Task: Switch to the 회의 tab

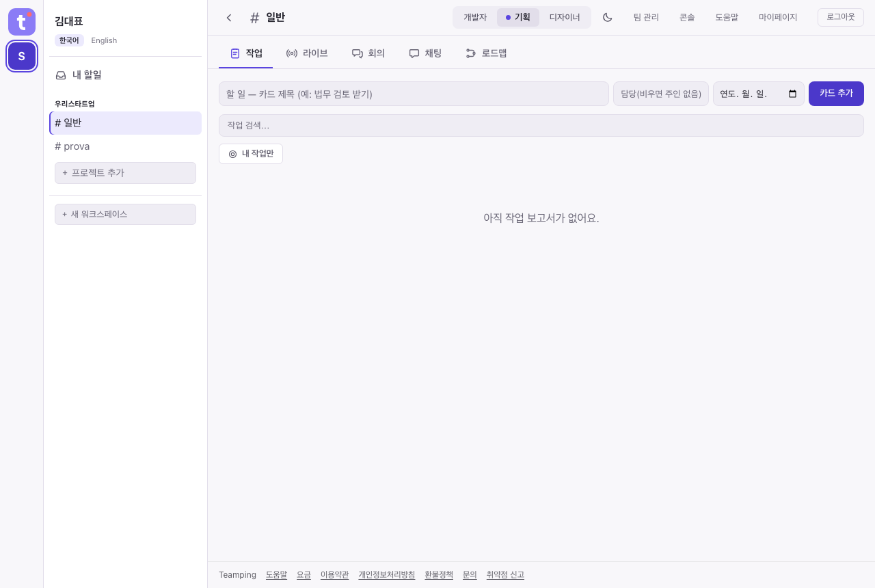Action: [368, 53]
